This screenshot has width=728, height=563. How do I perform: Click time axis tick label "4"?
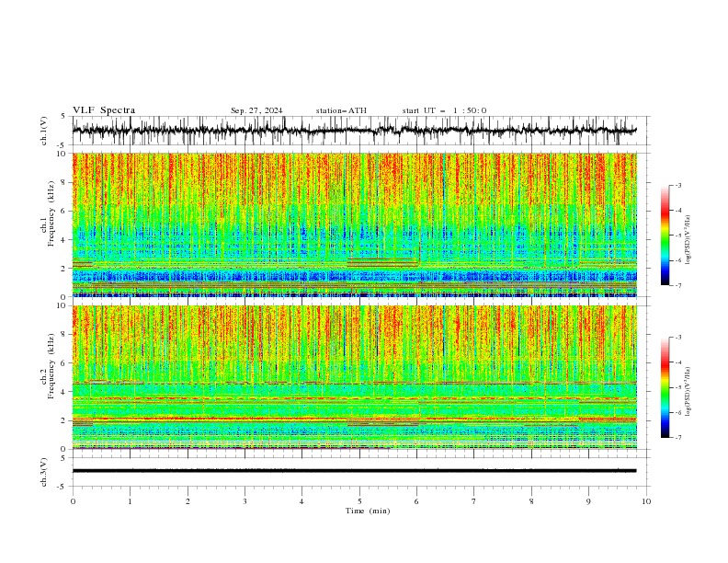[301, 501]
